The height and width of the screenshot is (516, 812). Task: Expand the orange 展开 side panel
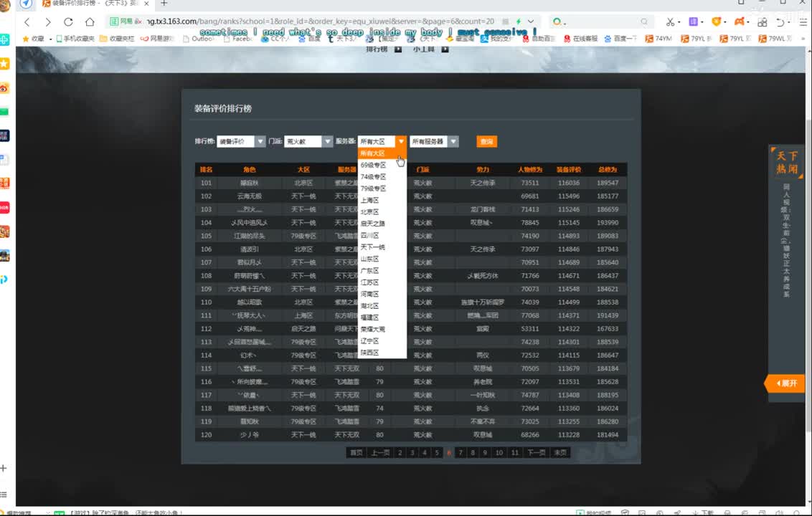(786, 383)
